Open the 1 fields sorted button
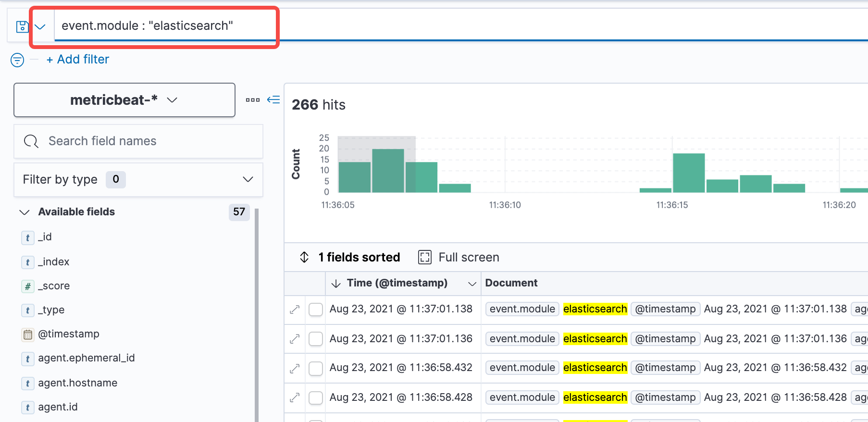The width and height of the screenshot is (868, 422). click(350, 257)
